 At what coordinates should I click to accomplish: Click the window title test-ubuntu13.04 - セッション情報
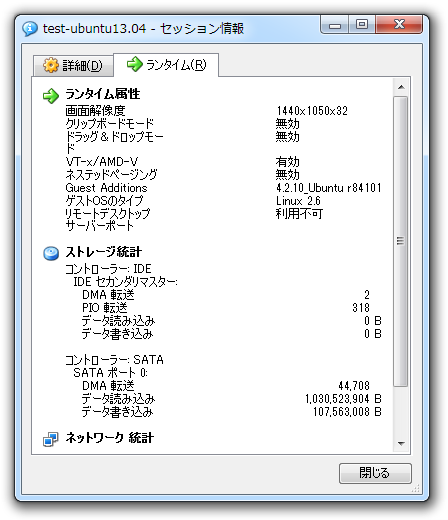[x=143, y=28]
